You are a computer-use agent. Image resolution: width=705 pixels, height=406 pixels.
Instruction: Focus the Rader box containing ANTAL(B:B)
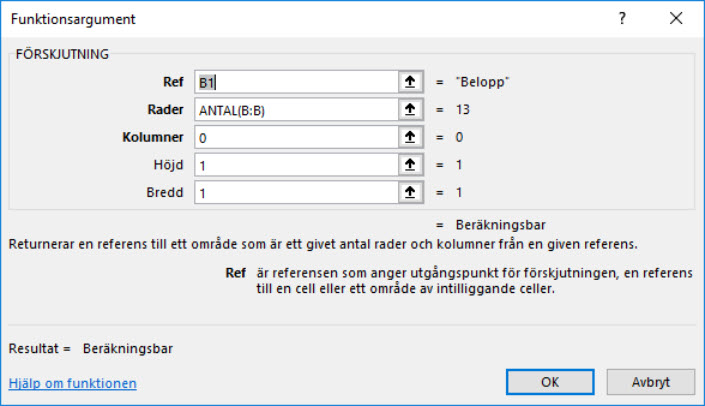(295, 109)
